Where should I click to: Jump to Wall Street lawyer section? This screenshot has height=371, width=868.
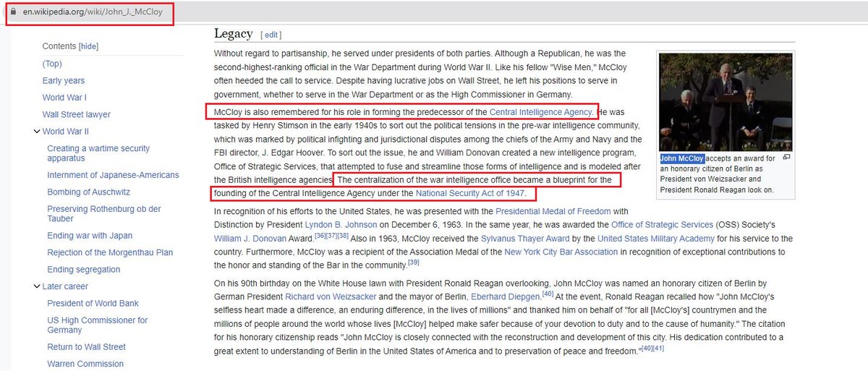[x=77, y=114]
